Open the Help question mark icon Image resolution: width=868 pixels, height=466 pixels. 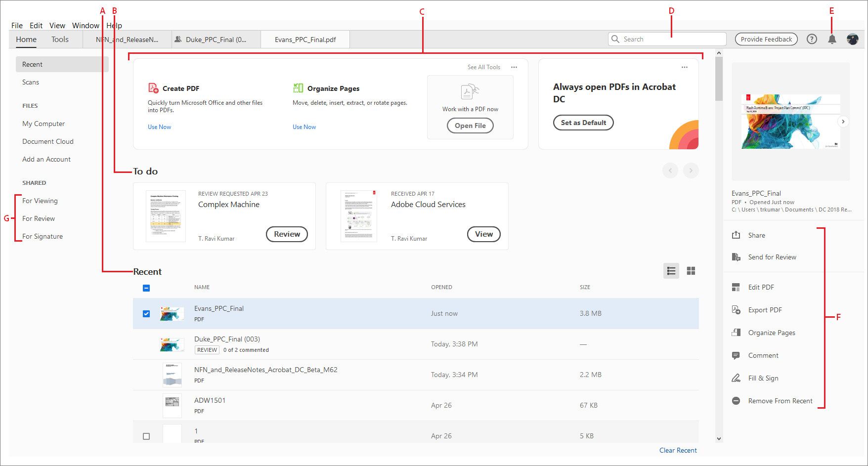click(x=812, y=39)
